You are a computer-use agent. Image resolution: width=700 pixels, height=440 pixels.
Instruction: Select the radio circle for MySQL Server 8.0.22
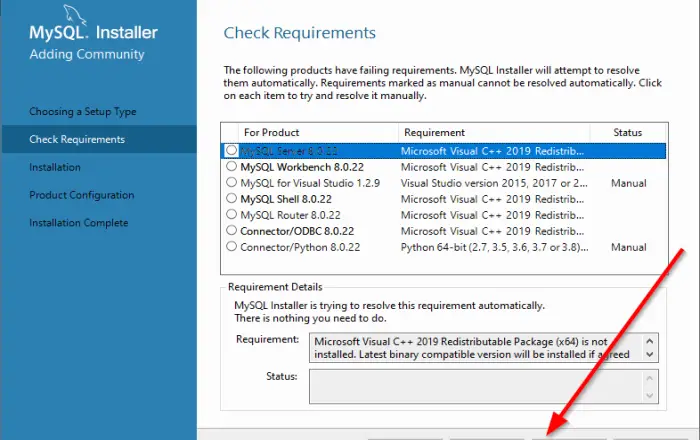coord(231,150)
